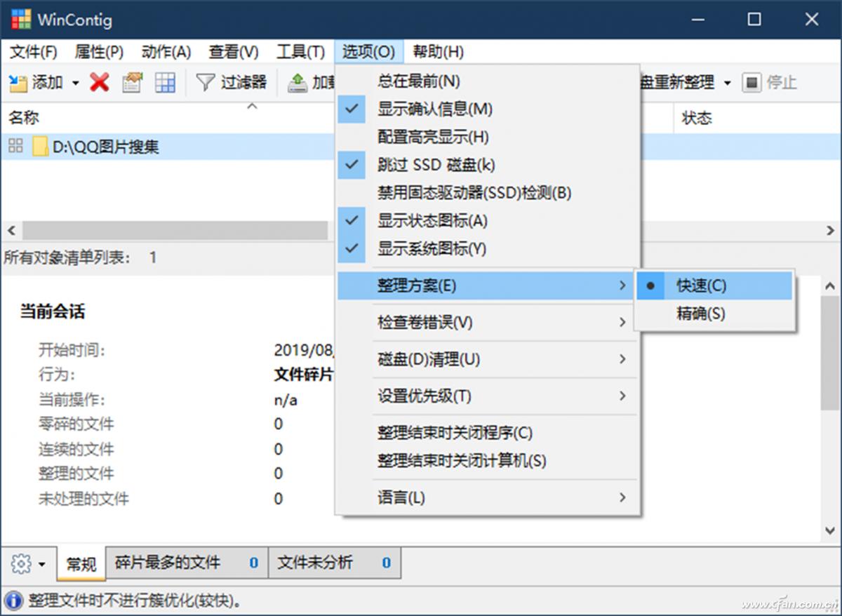Uncheck 跳过 SSD 磁盘(k) option
Screen dimensions: 842x616
tap(488, 165)
